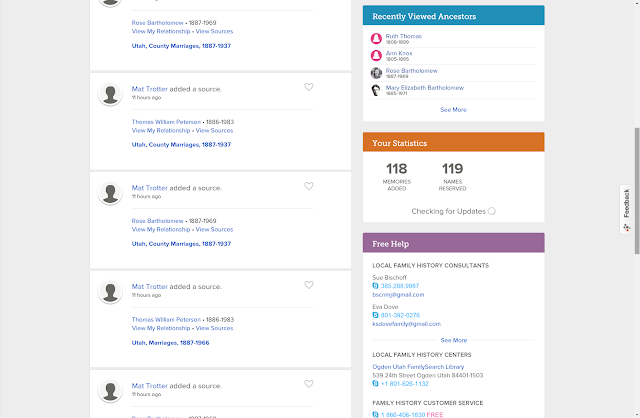Click the Recently Viewed Ancestors panel header

coord(453,16)
